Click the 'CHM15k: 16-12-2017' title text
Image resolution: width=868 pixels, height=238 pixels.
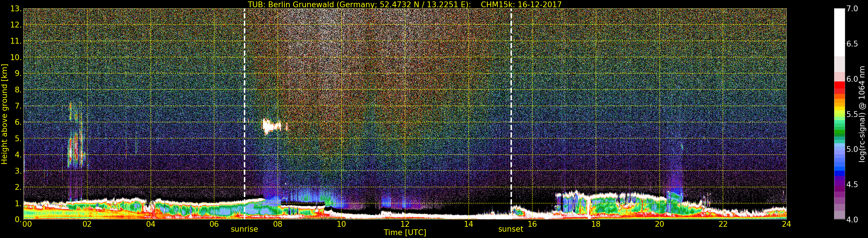(x=521, y=4)
